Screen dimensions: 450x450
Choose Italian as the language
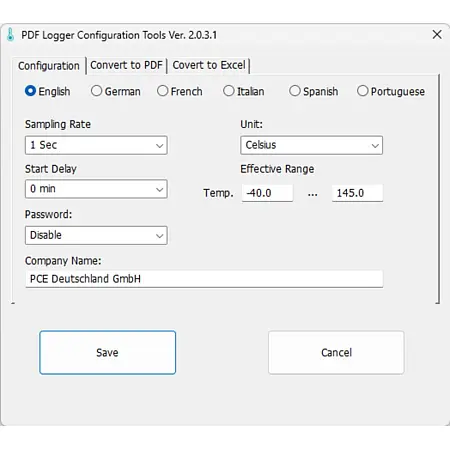(244, 91)
